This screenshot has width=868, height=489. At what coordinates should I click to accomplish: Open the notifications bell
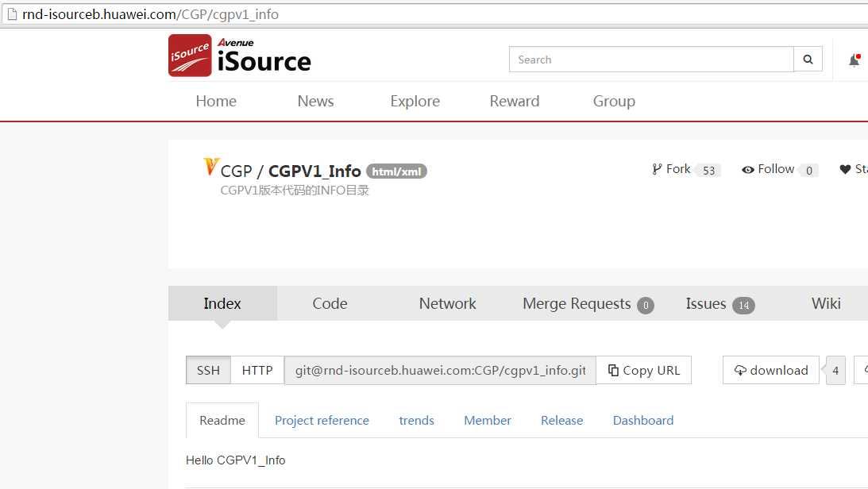tap(854, 60)
